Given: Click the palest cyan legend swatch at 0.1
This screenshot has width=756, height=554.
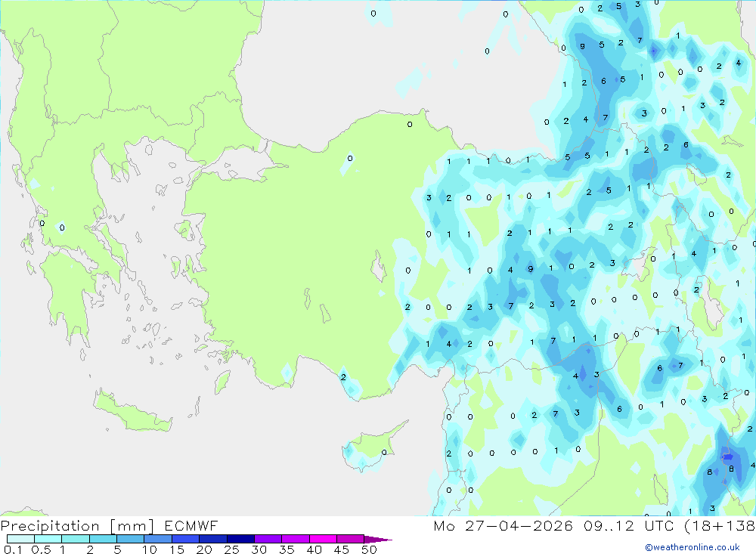Looking at the screenshot, I should [x=20, y=539].
